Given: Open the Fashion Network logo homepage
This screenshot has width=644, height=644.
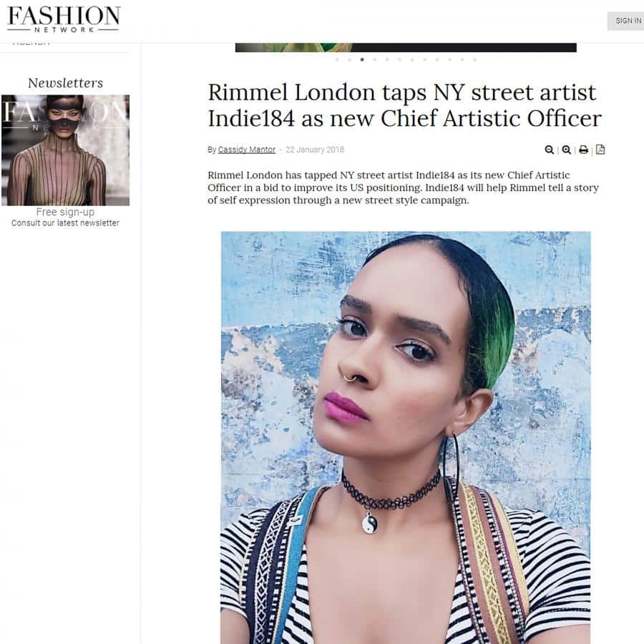Looking at the screenshot, I should [64, 19].
